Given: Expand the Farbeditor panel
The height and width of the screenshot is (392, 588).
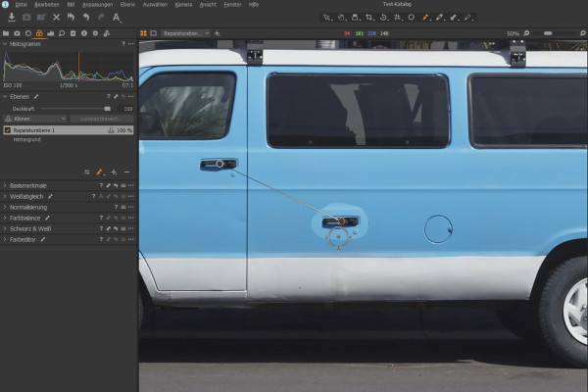Looking at the screenshot, I should (5, 239).
